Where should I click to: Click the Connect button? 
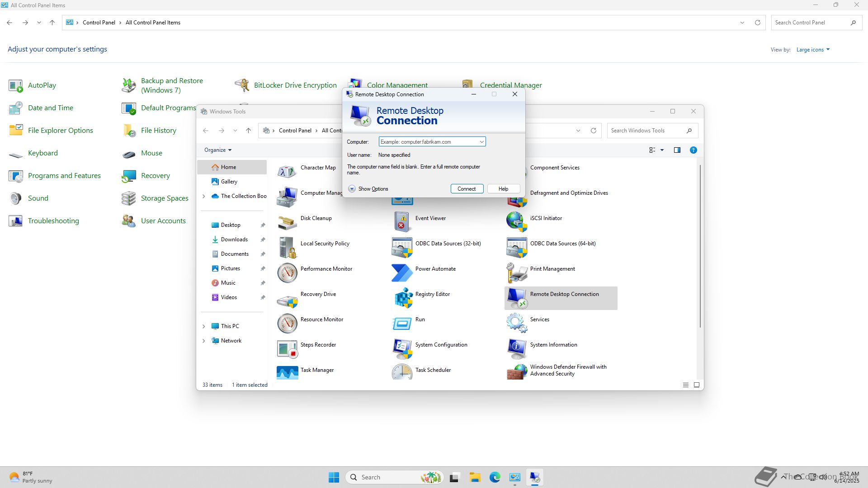coord(467,189)
